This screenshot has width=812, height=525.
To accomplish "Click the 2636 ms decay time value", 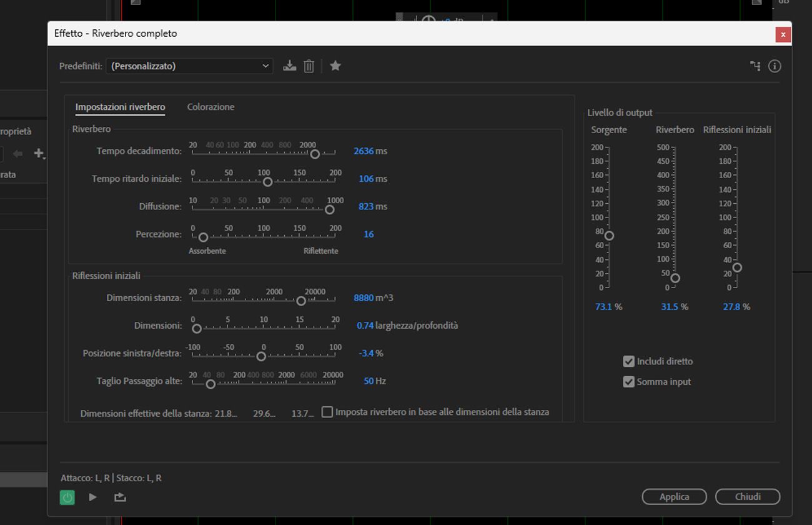I will pyautogui.click(x=364, y=151).
